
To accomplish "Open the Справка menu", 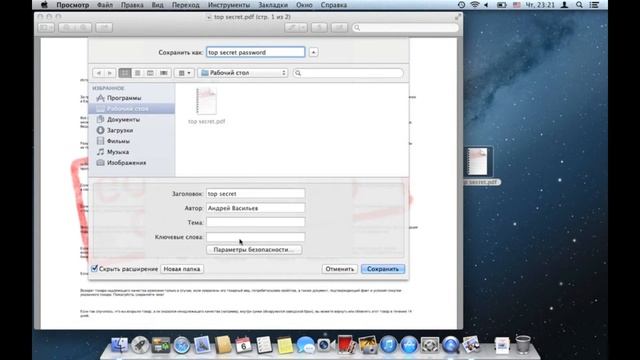I will [333, 5].
